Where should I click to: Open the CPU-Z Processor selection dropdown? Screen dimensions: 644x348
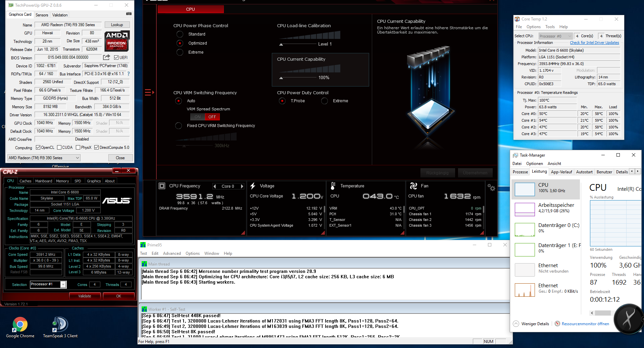click(48, 285)
